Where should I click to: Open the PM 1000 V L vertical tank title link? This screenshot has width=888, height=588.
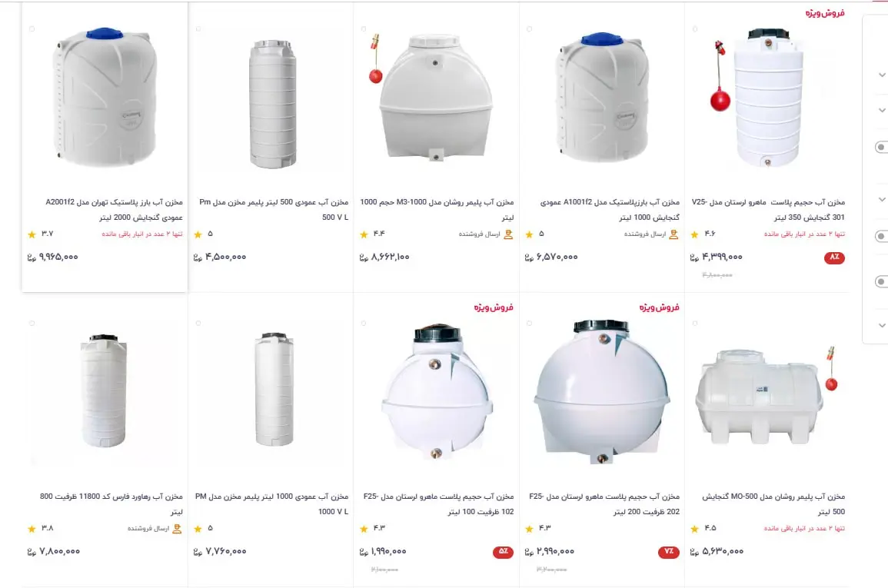[271, 503]
